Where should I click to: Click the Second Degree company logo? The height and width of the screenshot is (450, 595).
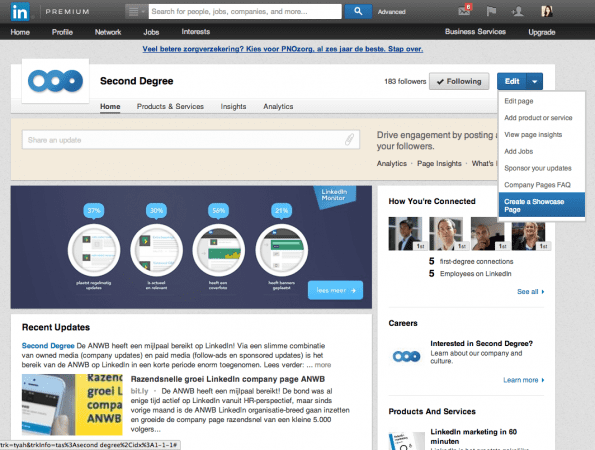pyautogui.click(x=55, y=81)
